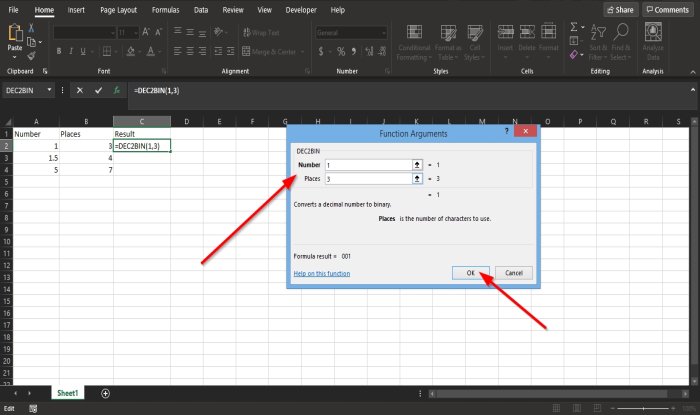Cancel formula entry with the X icon
This screenshot has height=415, width=700.
(x=79, y=90)
